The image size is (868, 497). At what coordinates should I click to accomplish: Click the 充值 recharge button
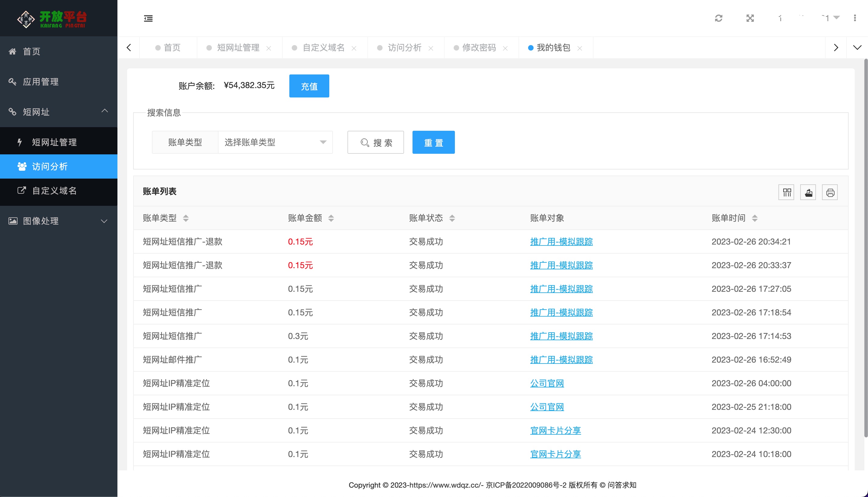coord(309,86)
